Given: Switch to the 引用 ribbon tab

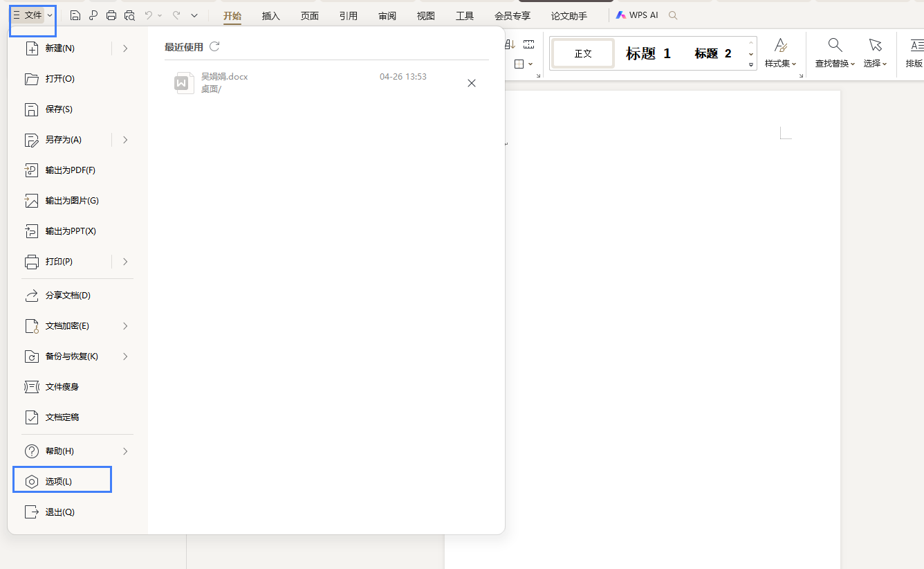Looking at the screenshot, I should [x=349, y=15].
